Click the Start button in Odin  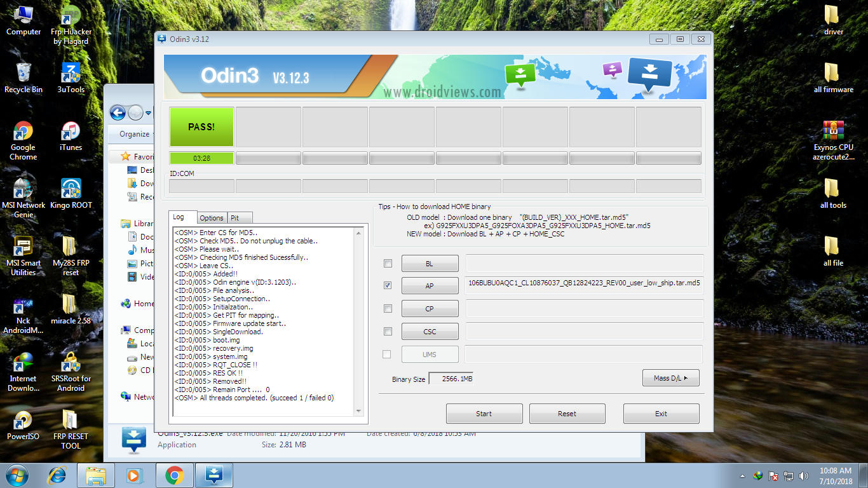(484, 414)
